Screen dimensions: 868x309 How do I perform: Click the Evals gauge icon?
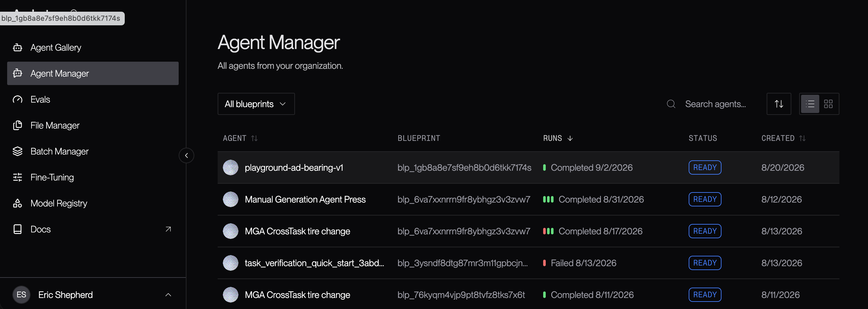18,99
